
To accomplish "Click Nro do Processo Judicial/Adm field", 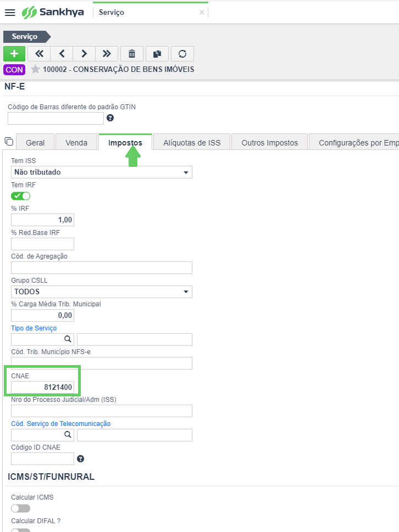I will point(102,411).
